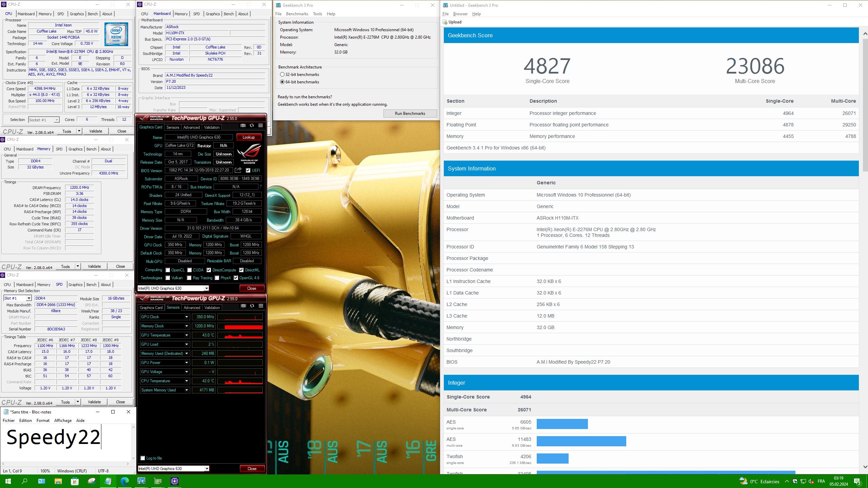Switch to CPU-Z from the taskbar
This screenshot has height=488, width=868.
pos(174,481)
